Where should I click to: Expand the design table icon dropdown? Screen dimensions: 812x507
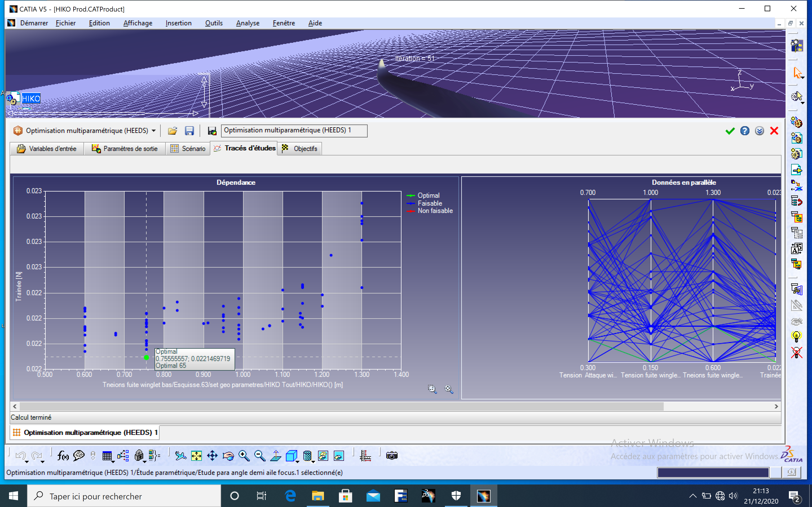(113, 462)
